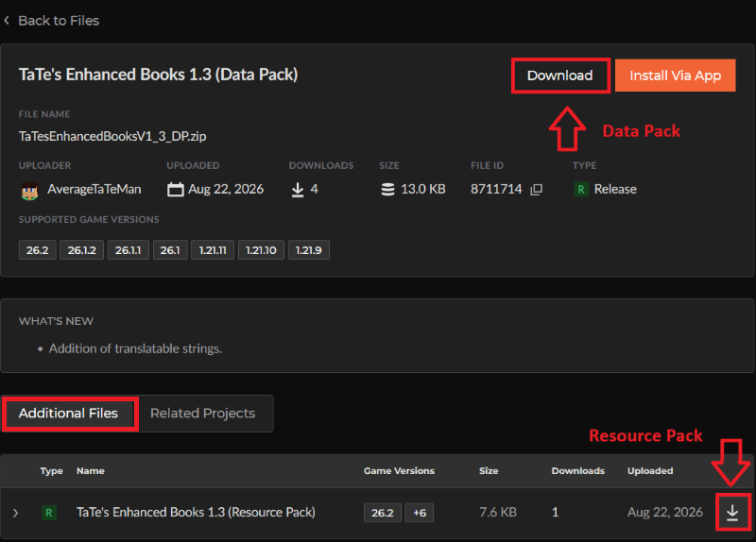756x542 pixels.
Task: Click the file size stack icon
Action: [x=387, y=190]
